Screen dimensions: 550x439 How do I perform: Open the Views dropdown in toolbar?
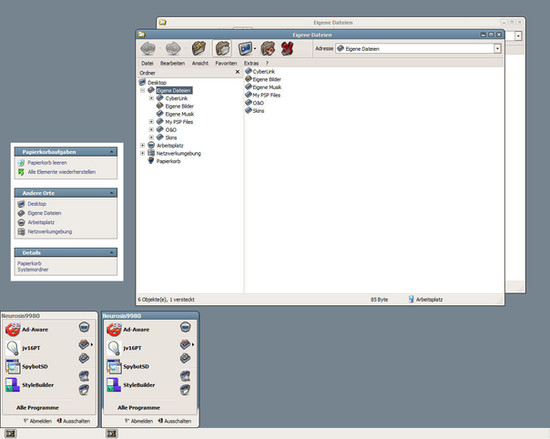point(255,48)
